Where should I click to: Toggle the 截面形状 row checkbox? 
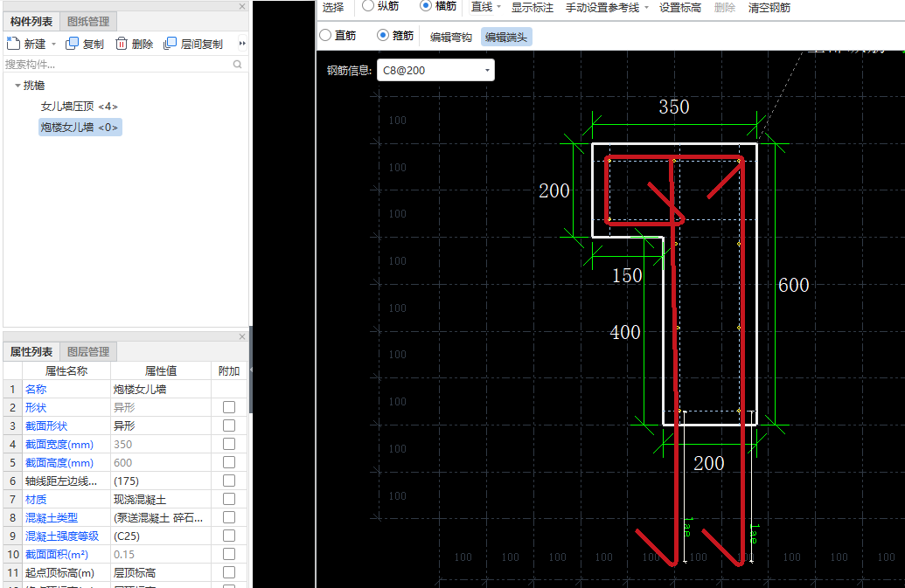coord(229,425)
